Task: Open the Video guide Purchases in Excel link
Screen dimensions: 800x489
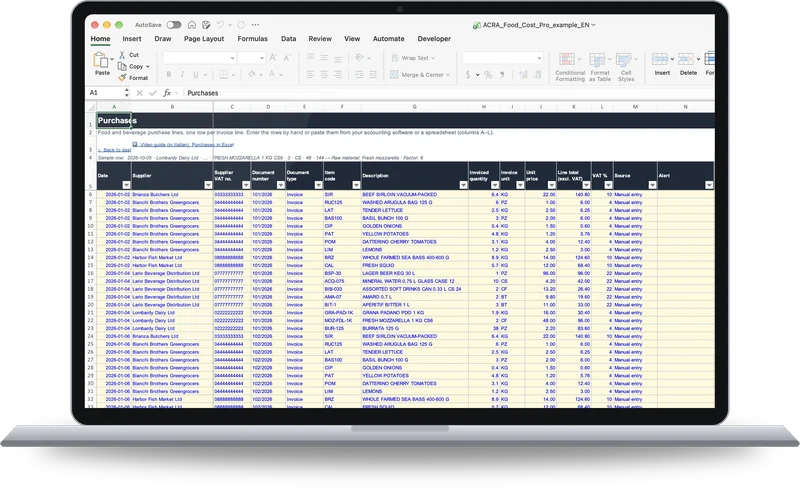Action: click(x=183, y=144)
